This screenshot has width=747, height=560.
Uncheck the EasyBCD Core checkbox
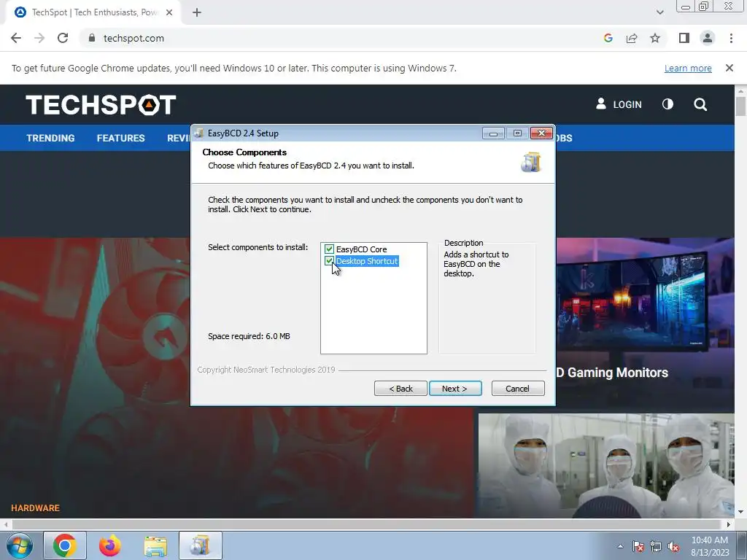coord(329,249)
